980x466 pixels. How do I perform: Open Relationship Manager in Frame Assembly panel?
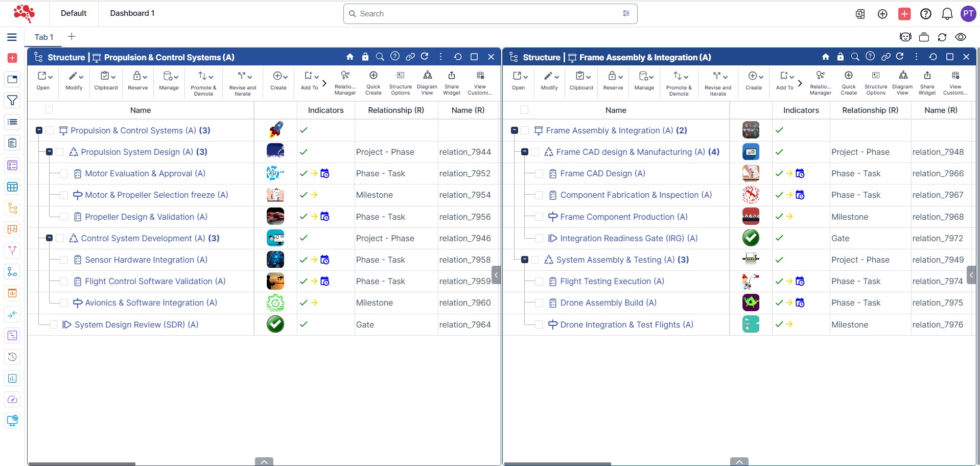tap(820, 82)
